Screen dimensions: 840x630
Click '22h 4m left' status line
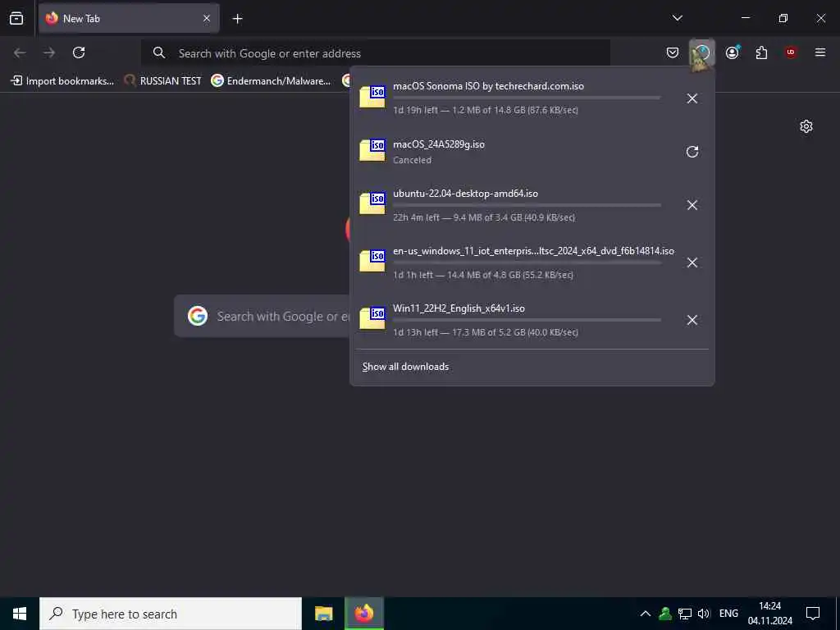coord(484,217)
